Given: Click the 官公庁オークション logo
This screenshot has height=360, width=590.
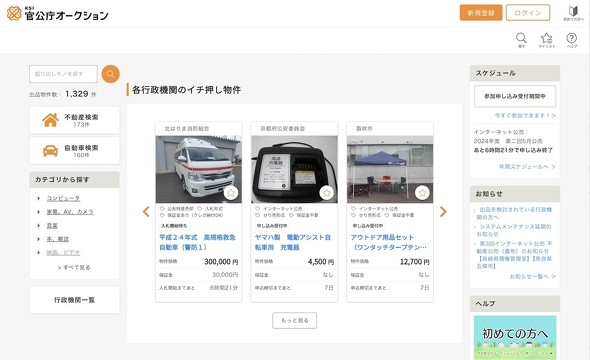Looking at the screenshot, I should click(58, 14).
